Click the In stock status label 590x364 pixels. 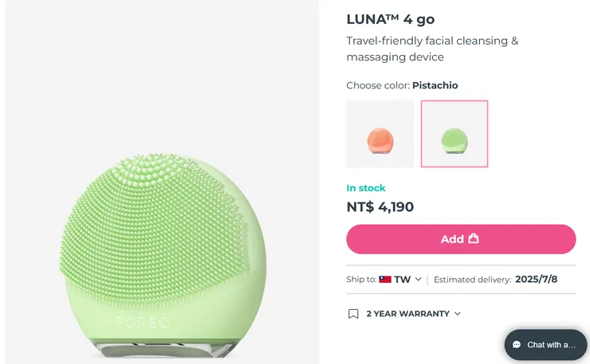click(x=366, y=188)
